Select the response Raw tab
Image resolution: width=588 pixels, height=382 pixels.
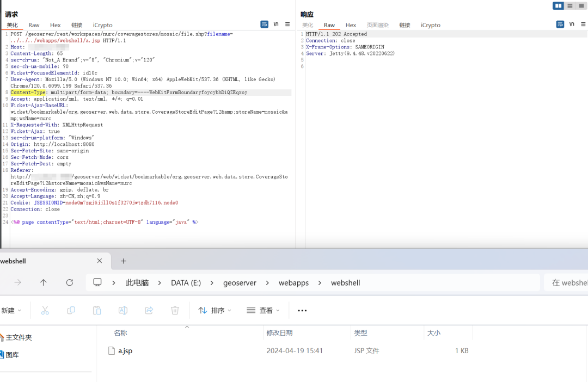click(x=329, y=25)
